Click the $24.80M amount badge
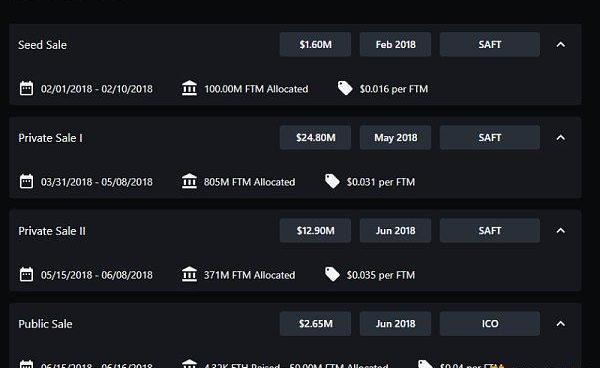Screen dimensions: 600x368 pos(315,138)
